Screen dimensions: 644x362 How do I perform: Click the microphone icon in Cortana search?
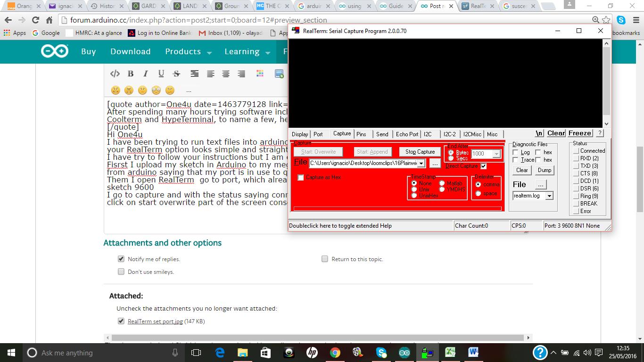point(175,353)
